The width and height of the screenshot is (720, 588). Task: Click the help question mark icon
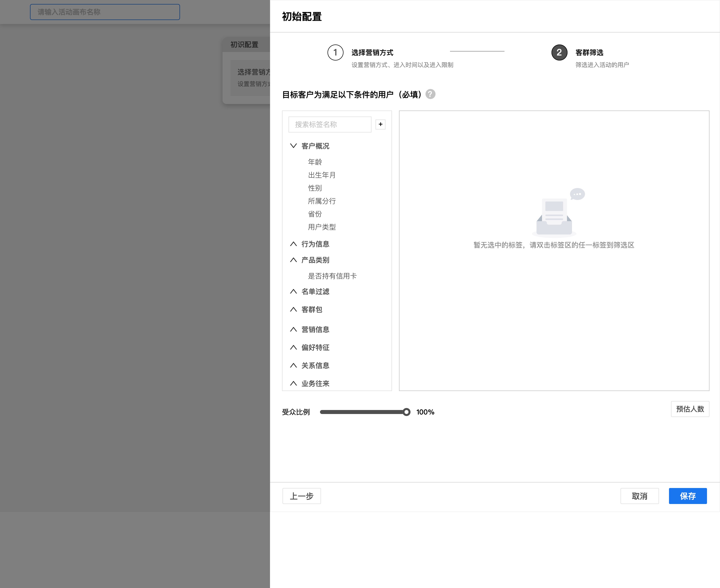pos(430,94)
